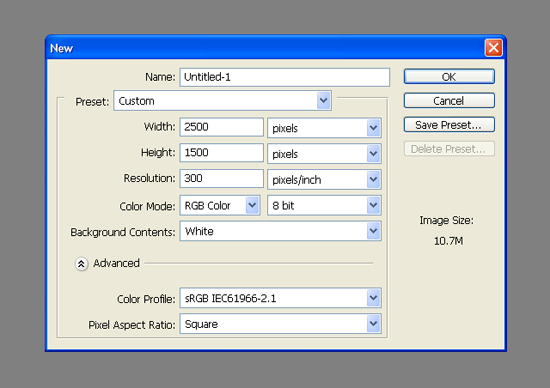Open the Background Contents White dropdown
The width and height of the screenshot is (550, 388).
click(280, 231)
